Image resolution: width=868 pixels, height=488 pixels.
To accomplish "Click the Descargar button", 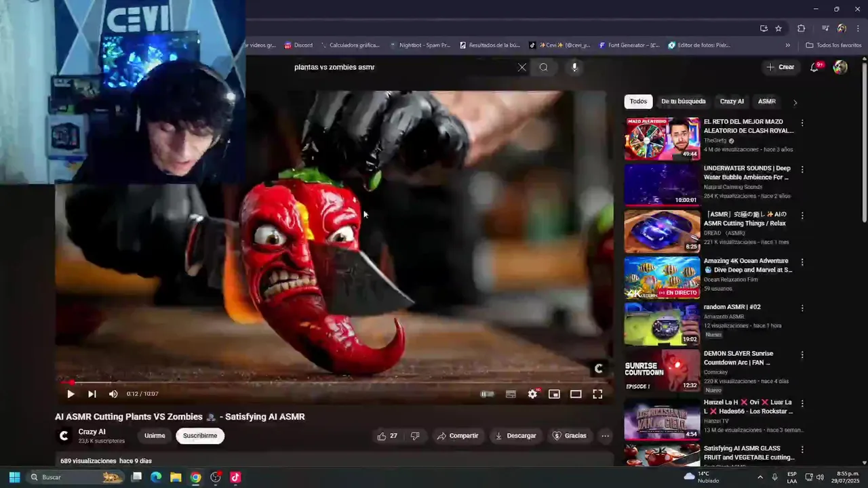I will click(515, 436).
